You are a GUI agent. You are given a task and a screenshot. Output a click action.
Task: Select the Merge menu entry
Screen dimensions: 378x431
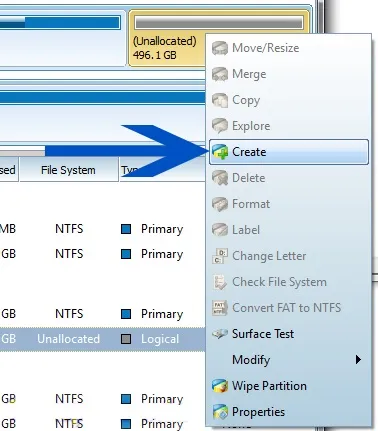pos(289,74)
